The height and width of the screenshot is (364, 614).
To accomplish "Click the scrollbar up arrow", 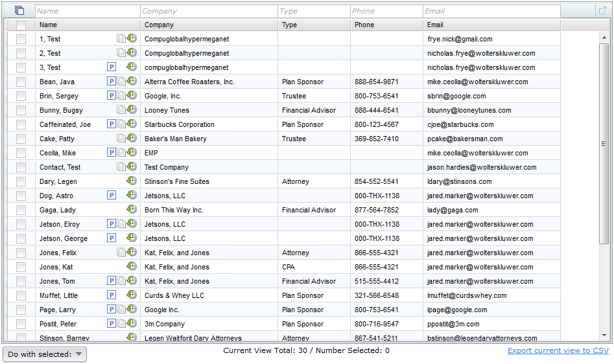I will tap(604, 38).
